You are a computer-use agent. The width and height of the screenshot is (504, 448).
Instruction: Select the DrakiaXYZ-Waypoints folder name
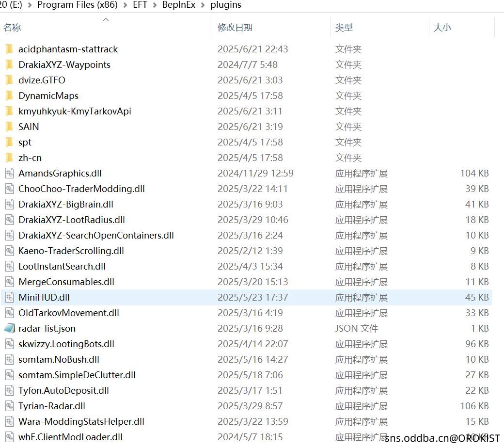click(64, 64)
